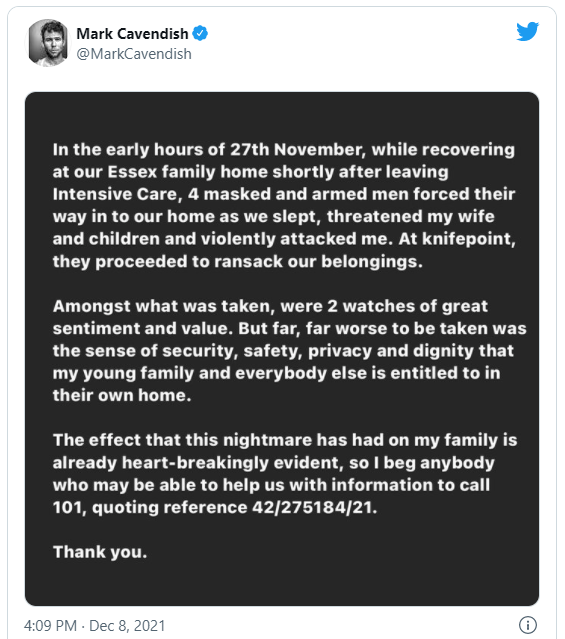Click the 'Thank you.' closing line
The image size is (565, 639).
100,552
